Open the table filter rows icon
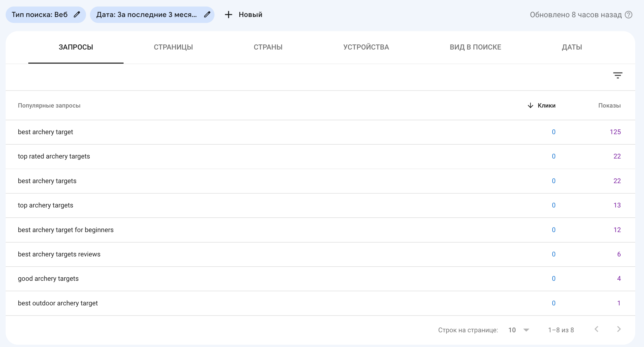 click(x=618, y=75)
